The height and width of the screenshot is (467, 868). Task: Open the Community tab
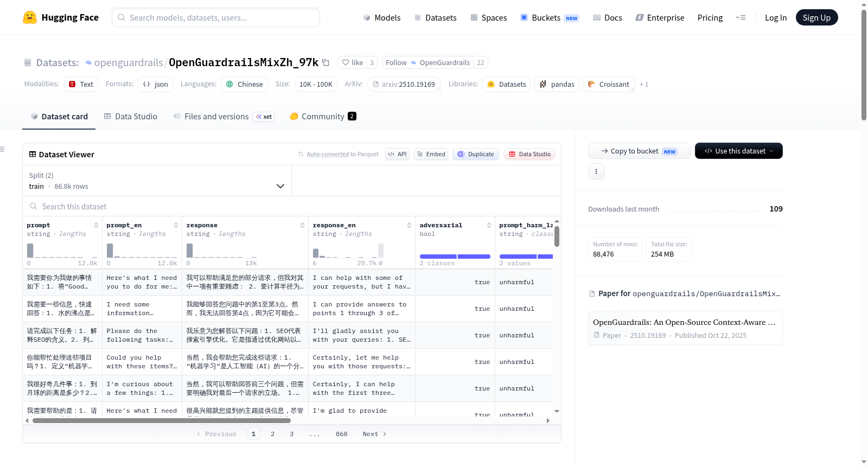tap(323, 116)
